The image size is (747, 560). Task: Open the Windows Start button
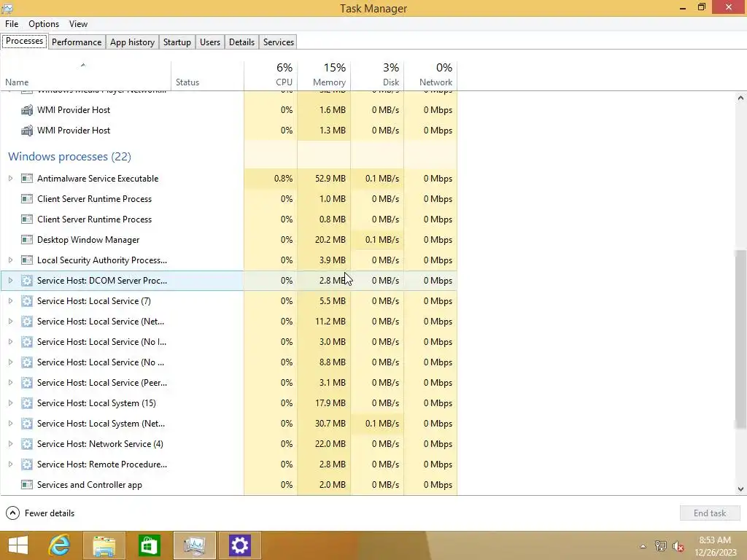click(x=18, y=545)
